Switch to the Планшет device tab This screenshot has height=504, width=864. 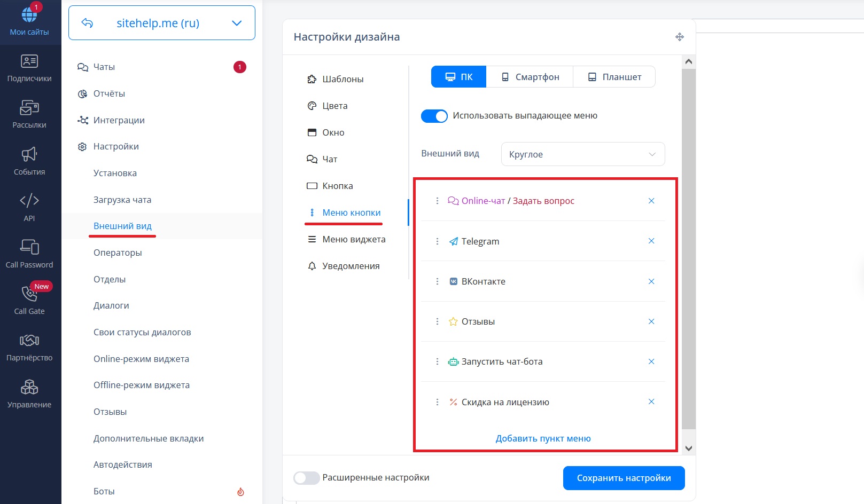pos(614,77)
